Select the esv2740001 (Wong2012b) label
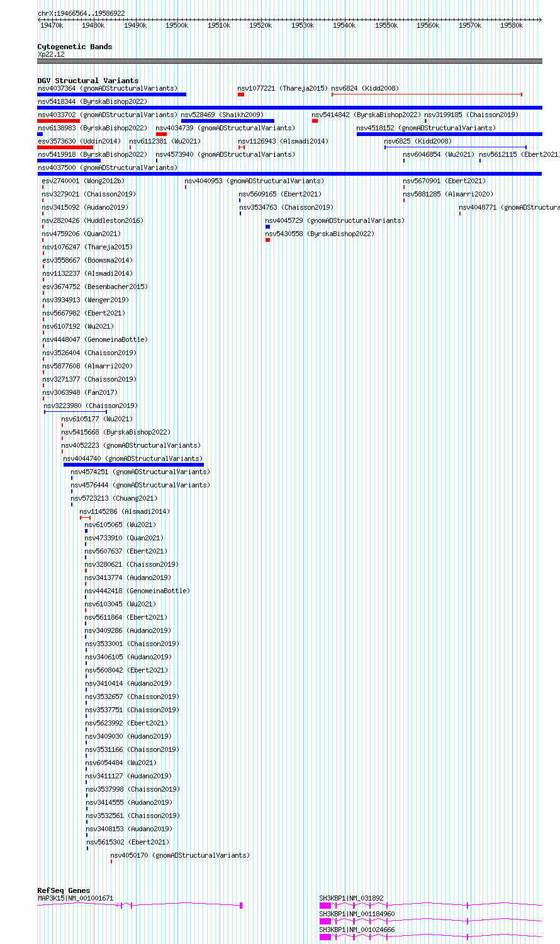Screen dimensions: 560x944 (83, 181)
